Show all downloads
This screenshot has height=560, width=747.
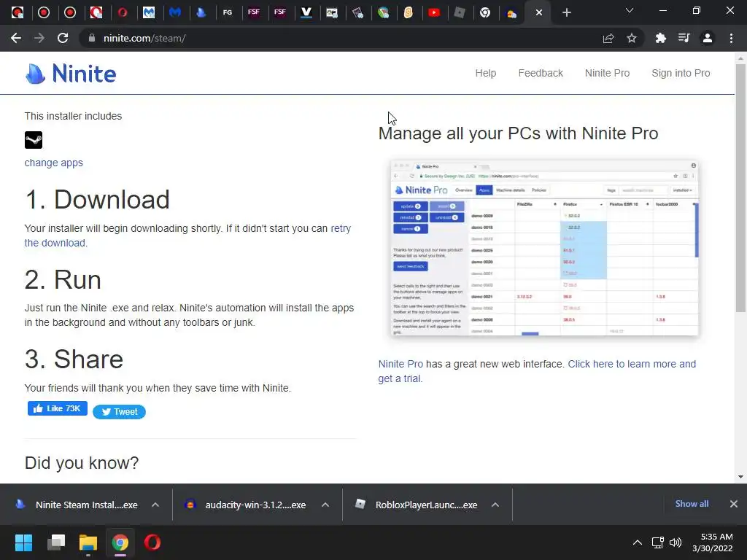click(692, 504)
